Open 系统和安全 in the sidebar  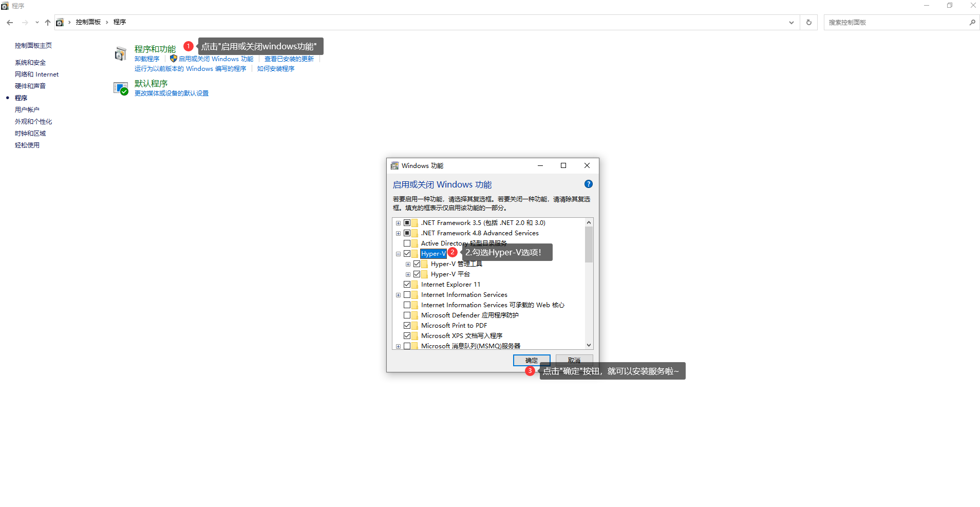pyautogui.click(x=30, y=63)
